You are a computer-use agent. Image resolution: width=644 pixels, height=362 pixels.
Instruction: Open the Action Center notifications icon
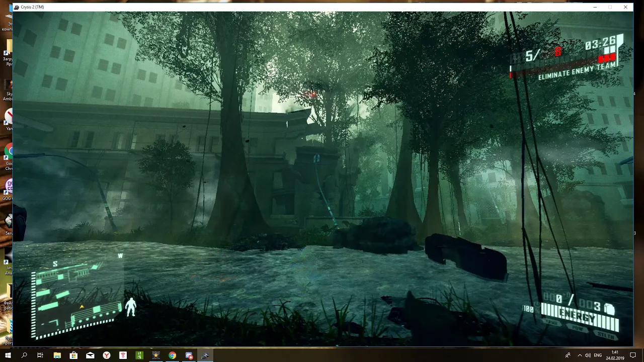click(x=633, y=355)
